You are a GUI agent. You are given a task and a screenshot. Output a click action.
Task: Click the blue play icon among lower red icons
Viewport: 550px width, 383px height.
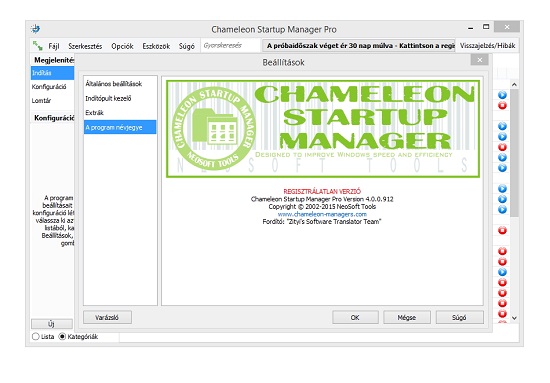click(x=502, y=272)
